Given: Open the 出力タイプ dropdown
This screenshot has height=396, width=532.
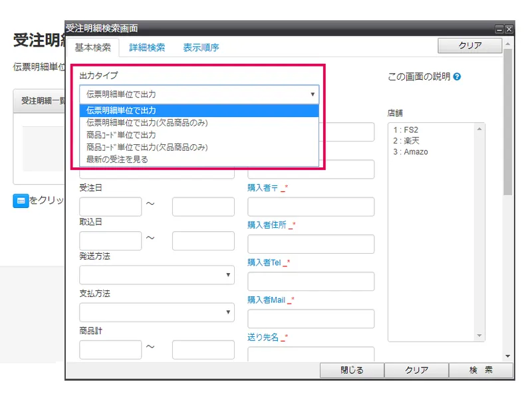Looking at the screenshot, I should (x=199, y=94).
